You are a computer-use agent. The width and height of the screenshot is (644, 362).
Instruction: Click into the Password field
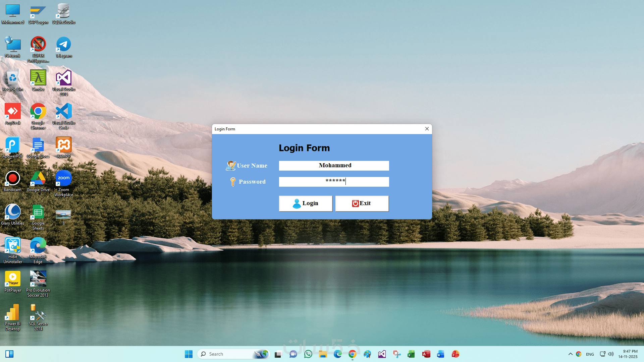pyautogui.click(x=334, y=182)
